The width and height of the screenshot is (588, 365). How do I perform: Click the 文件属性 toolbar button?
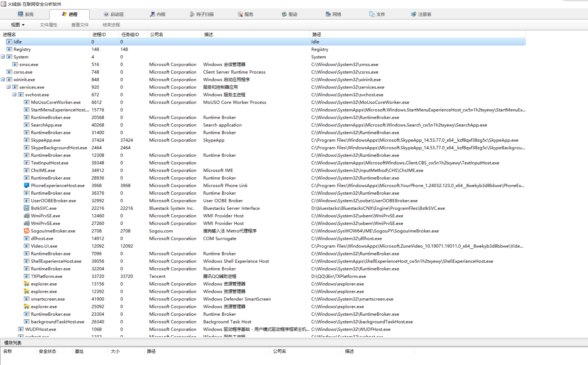click(x=48, y=25)
